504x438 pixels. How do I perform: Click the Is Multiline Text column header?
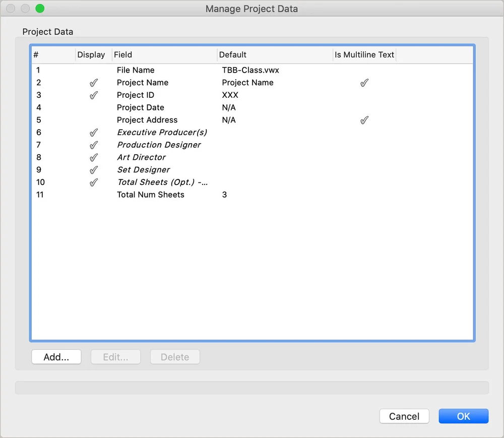(x=364, y=54)
